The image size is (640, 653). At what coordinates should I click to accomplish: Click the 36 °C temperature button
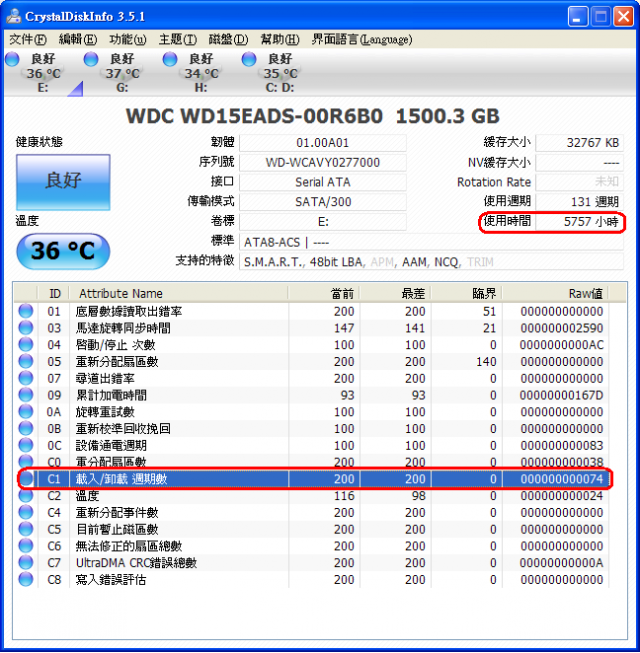pos(63,251)
